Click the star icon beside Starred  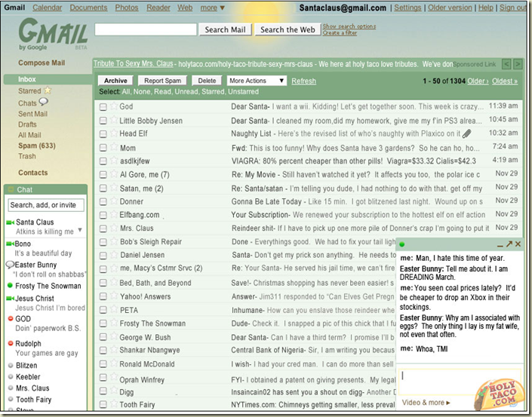tap(48, 90)
